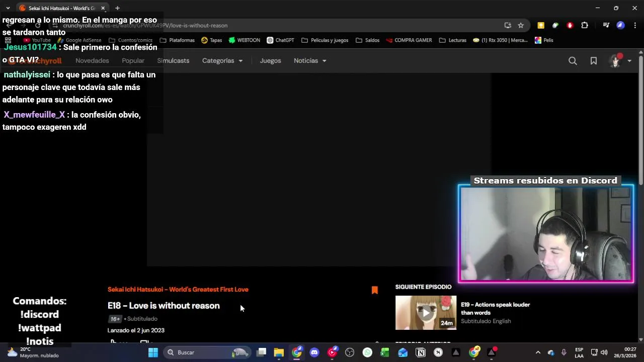
Task: Open OBS Studio from the taskbar
Action: [x=350, y=352]
